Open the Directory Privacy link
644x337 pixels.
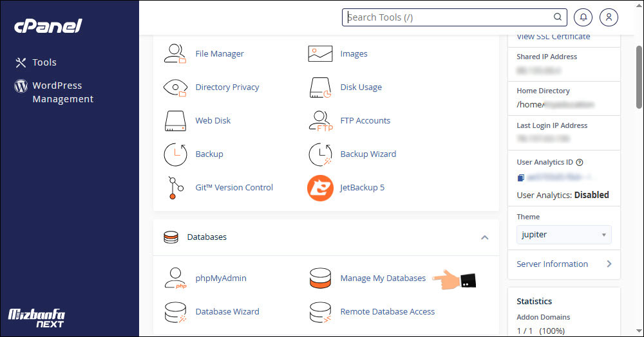click(x=227, y=87)
